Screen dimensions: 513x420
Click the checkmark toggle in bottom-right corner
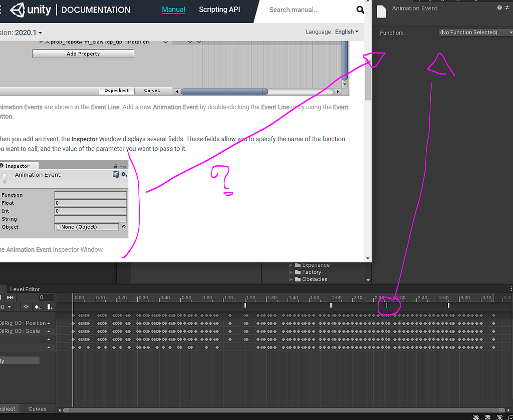click(510, 418)
